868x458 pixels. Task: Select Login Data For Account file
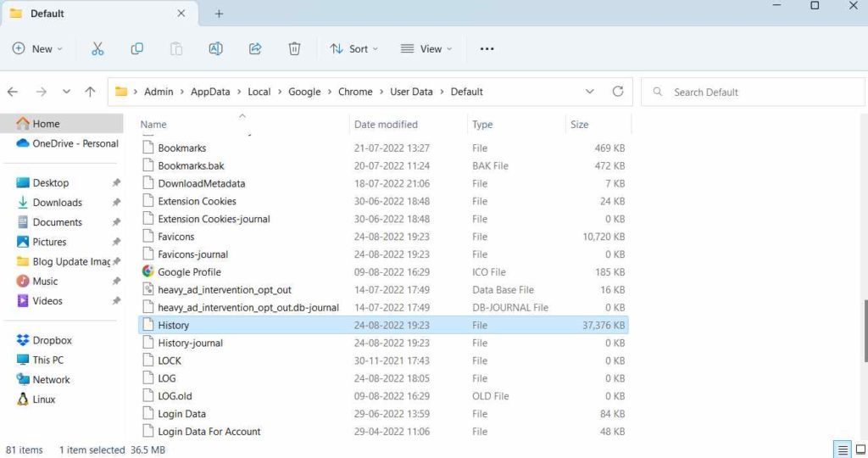tap(383, 432)
